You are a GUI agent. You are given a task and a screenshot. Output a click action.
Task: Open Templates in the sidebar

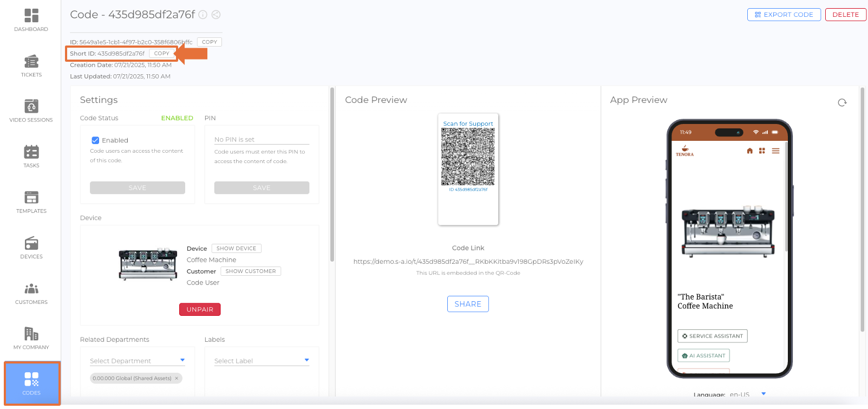[x=31, y=202]
